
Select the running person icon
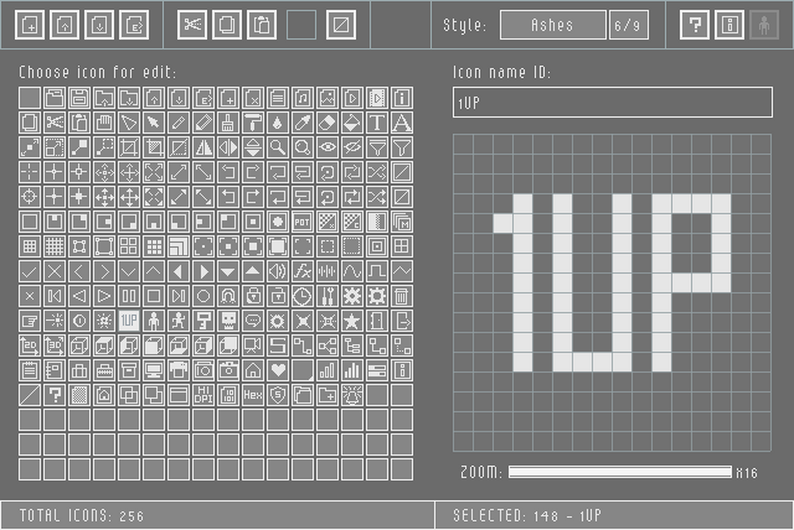click(x=178, y=321)
